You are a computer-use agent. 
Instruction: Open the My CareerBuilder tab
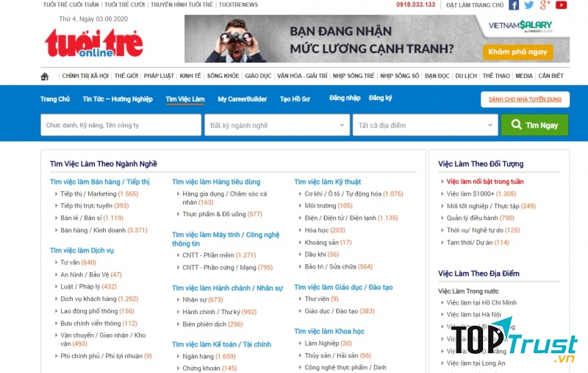coord(242,99)
